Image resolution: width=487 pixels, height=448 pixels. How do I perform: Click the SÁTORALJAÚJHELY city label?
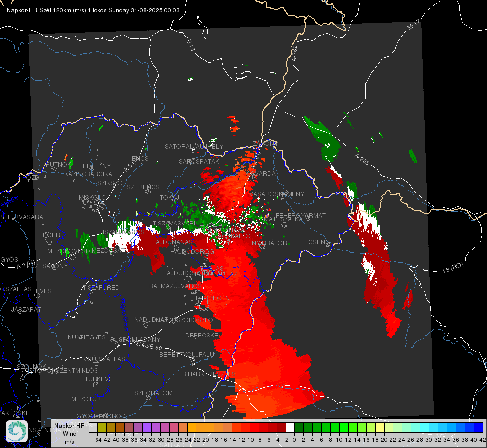point(194,146)
